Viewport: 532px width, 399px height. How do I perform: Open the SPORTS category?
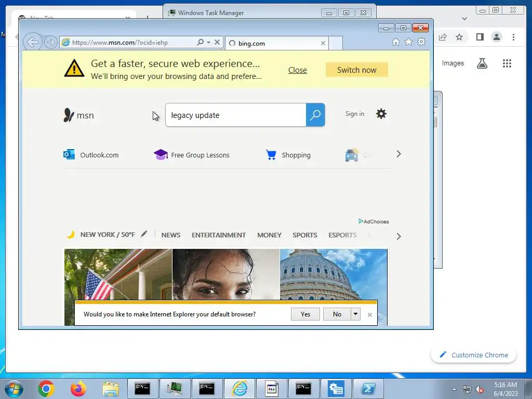[x=304, y=235]
